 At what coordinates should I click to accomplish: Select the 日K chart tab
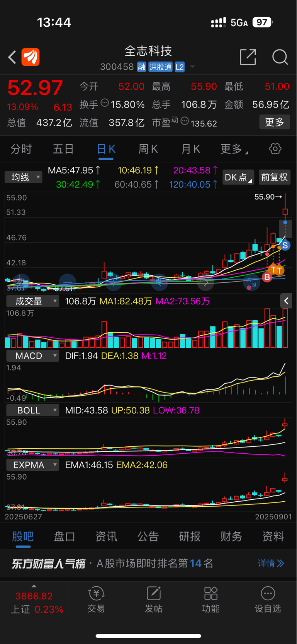pyautogui.click(x=106, y=149)
